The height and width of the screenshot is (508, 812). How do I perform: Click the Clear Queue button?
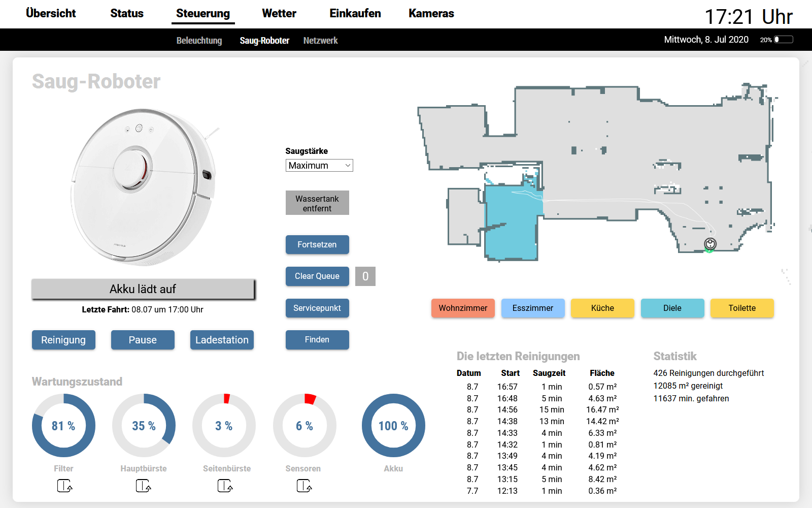click(x=317, y=276)
